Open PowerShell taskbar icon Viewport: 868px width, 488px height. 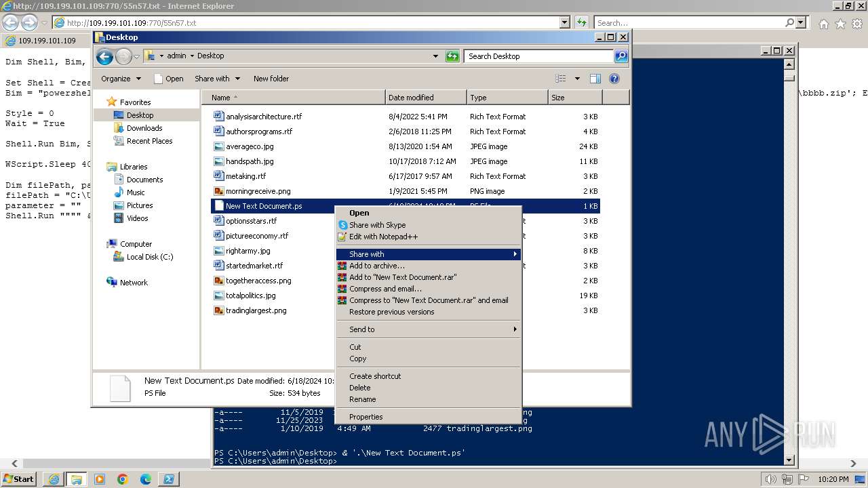click(169, 479)
